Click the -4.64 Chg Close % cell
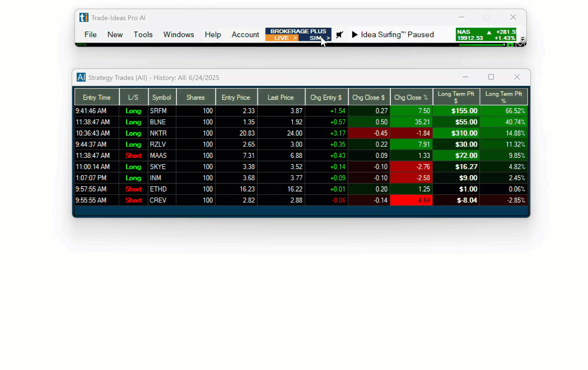The width and height of the screenshot is (588, 370). tap(411, 200)
